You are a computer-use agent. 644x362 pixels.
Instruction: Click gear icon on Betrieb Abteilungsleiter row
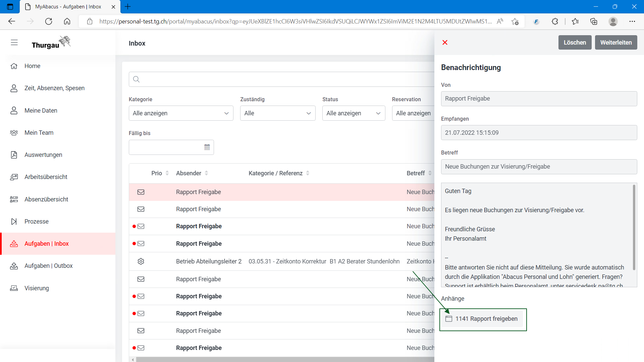coord(141,261)
